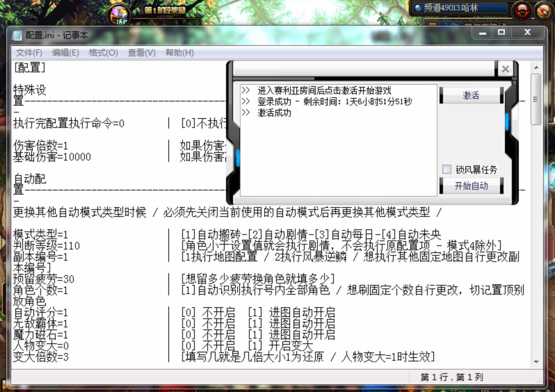Enable the 锁风暴任务 checkbox
555x392 pixels.
(x=447, y=169)
